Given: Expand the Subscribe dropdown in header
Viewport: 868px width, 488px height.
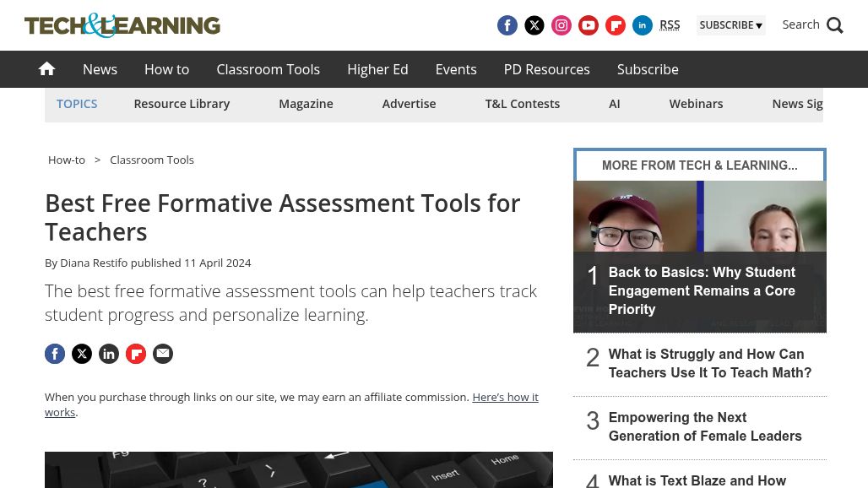Looking at the screenshot, I should (x=730, y=25).
